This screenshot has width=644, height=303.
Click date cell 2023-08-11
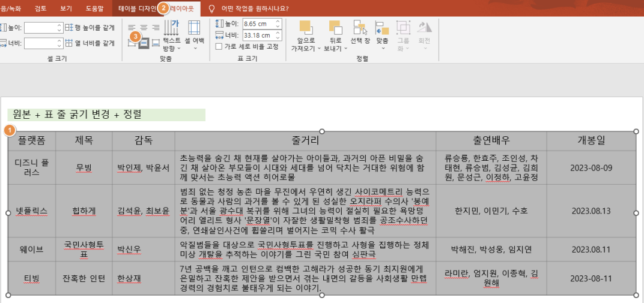[x=591, y=278]
